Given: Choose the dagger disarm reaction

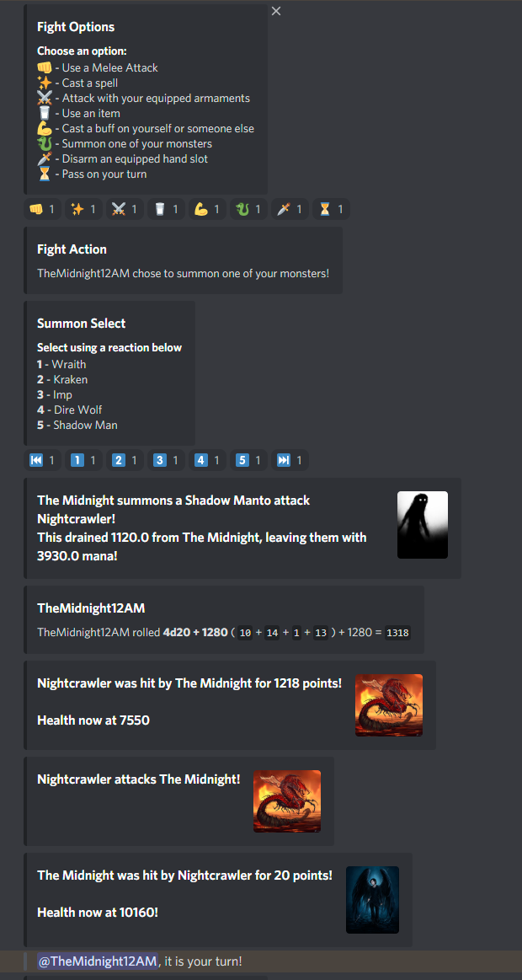Looking at the screenshot, I should coord(290,209).
